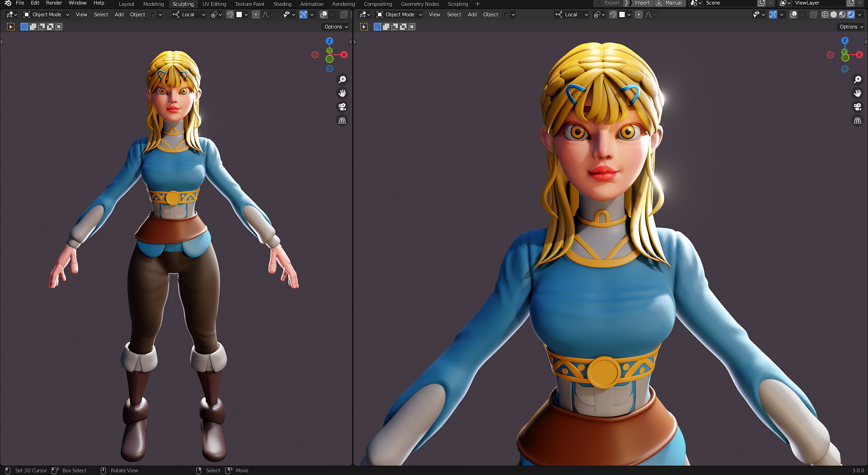
Task: Toggle viewport overlays in the left viewport
Action: (x=325, y=14)
